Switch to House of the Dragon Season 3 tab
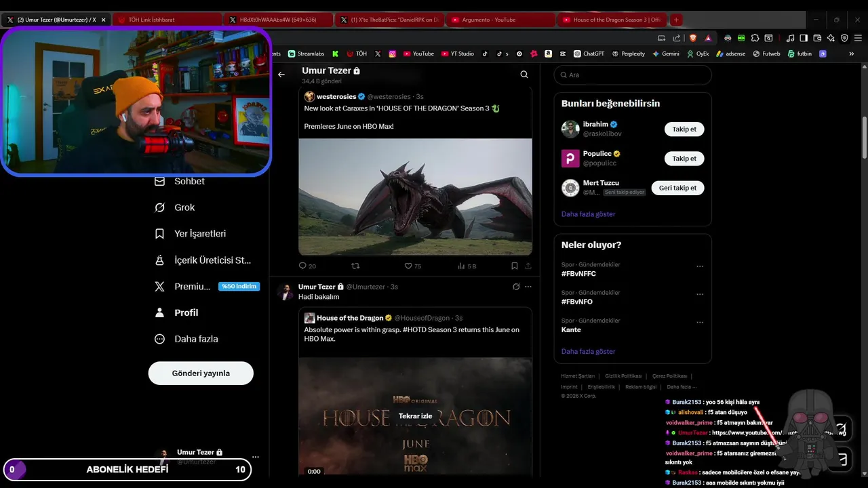This screenshot has height=488, width=868. tap(612, 20)
